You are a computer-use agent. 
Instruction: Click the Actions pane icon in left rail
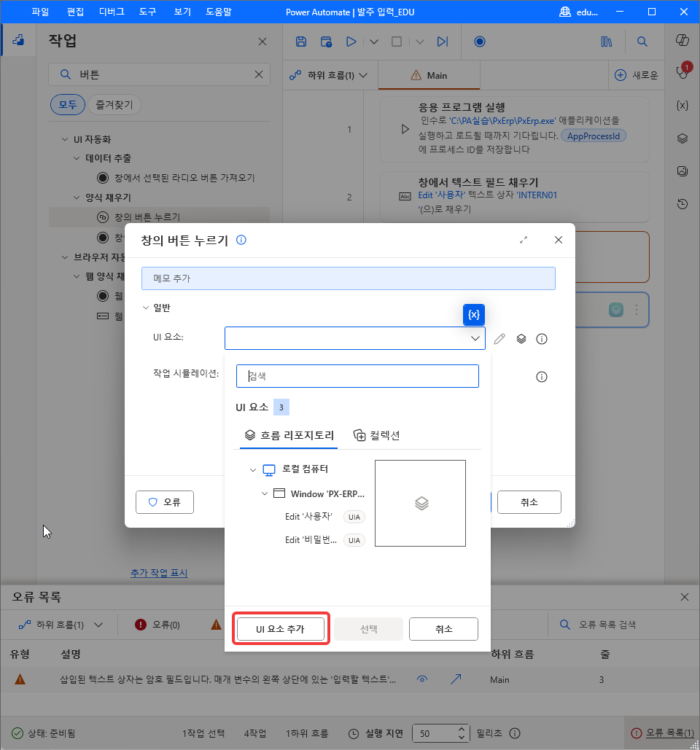[x=18, y=40]
